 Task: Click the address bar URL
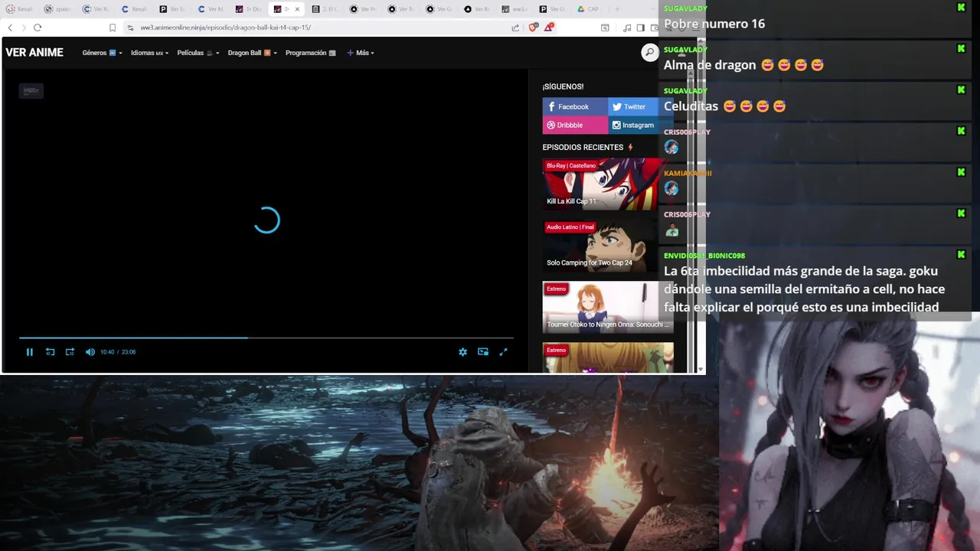[225, 28]
